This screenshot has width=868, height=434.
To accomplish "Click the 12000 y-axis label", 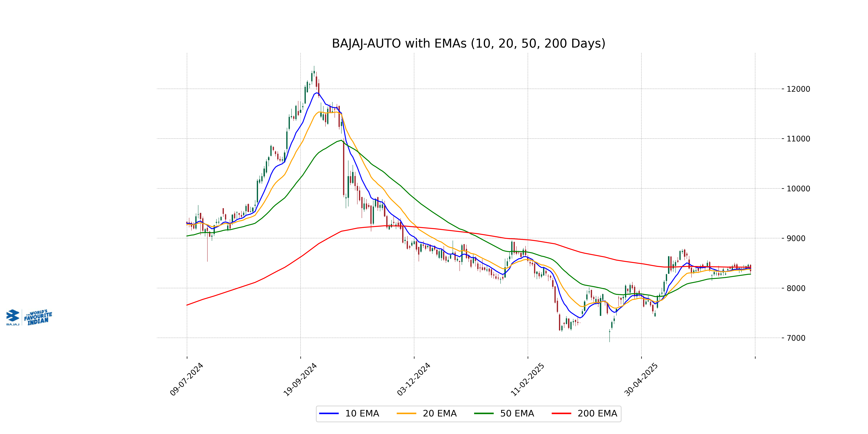I will point(798,89).
